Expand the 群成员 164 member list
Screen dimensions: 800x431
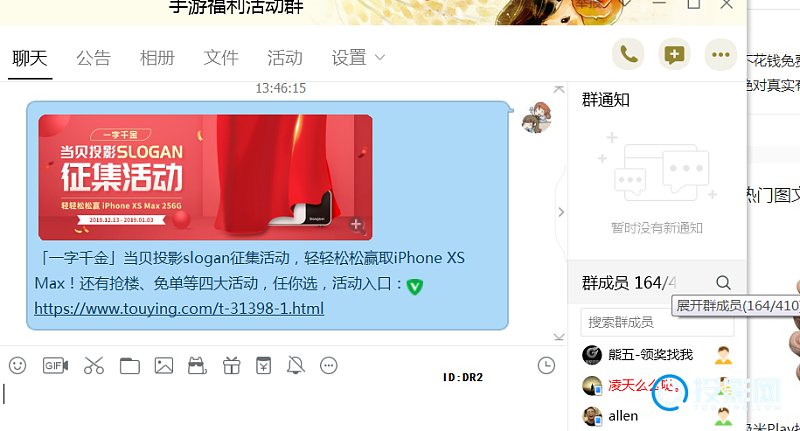pyautogui.click(x=629, y=283)
